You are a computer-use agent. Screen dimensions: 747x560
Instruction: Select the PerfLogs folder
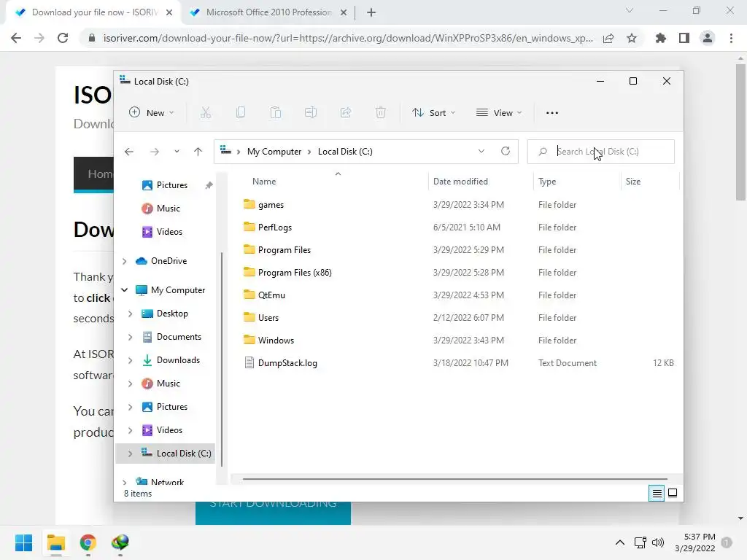point(275,227)
